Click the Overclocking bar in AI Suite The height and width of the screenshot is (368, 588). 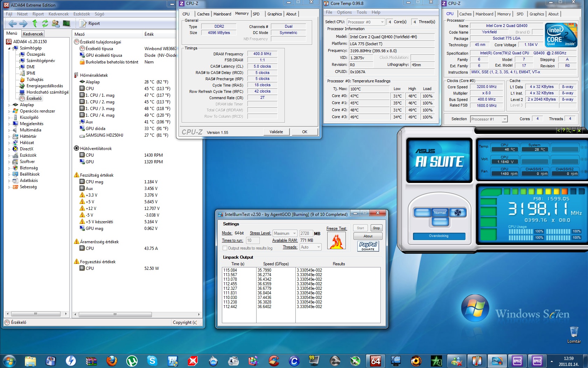pos(439,236)
